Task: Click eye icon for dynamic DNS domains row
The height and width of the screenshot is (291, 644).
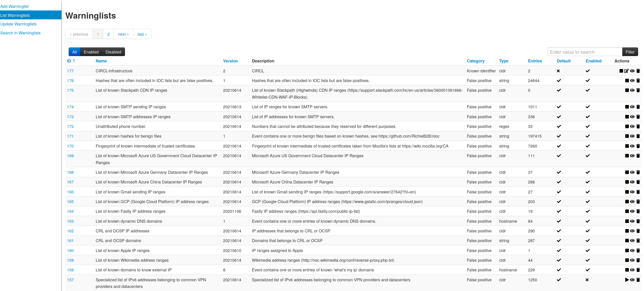Action: (x=632, y=221)
